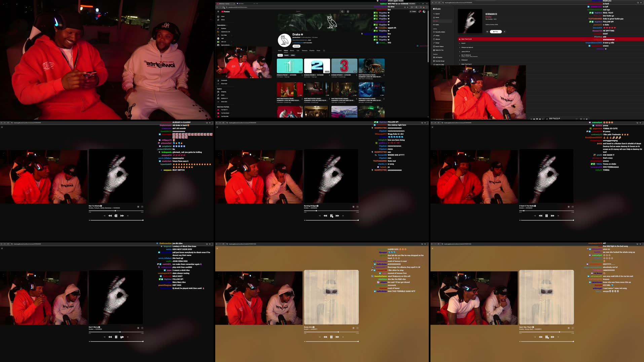The image size is (644, 362).
Task: Open three-dot menu for ICEMAN Episode 2 video
Action: [330, 75]
